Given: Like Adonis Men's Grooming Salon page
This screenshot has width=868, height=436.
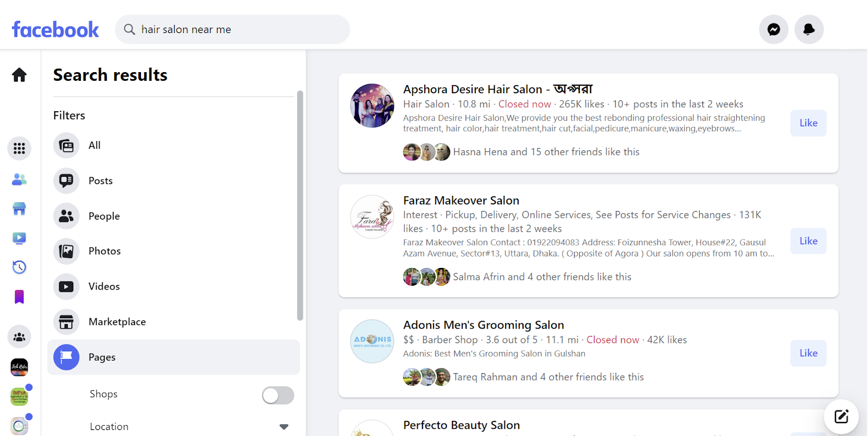Looking at the screenshot, I should click(808, 353).
